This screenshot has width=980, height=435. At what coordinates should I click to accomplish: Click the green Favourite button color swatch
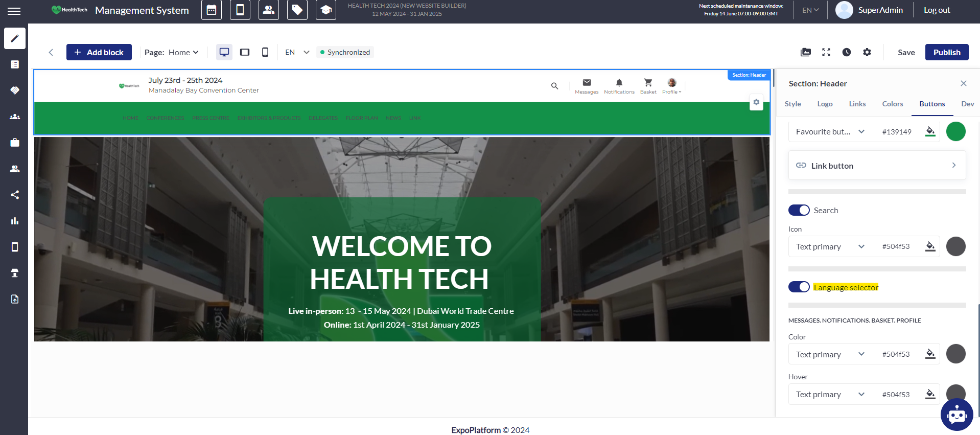956,131
